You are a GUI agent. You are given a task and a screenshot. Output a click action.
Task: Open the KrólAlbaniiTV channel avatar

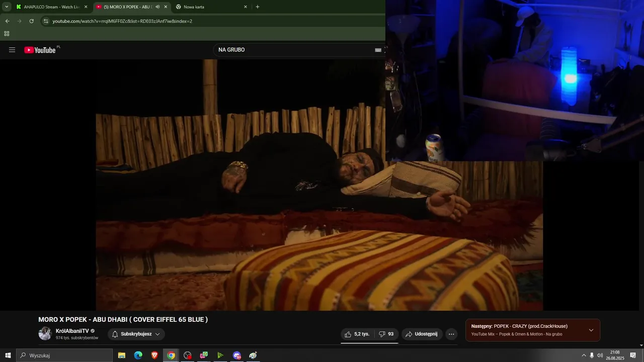tap(45, 334)
